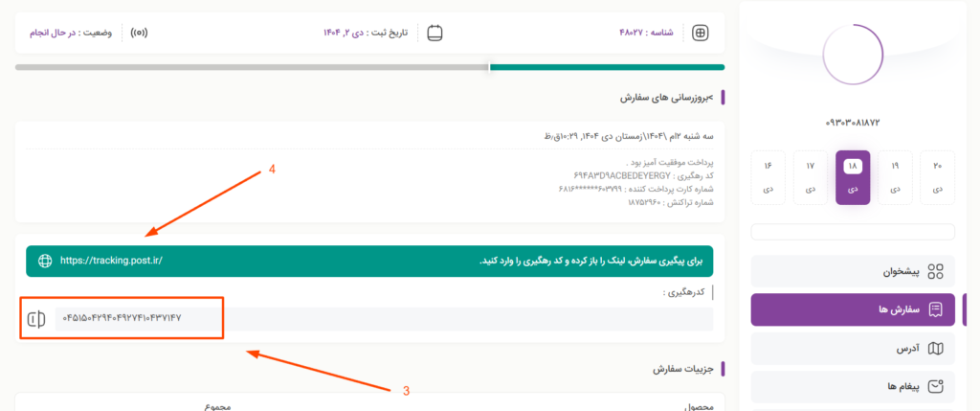Click the empty search box under the dates
Screen dimensions: 980x411
[853, 232]
